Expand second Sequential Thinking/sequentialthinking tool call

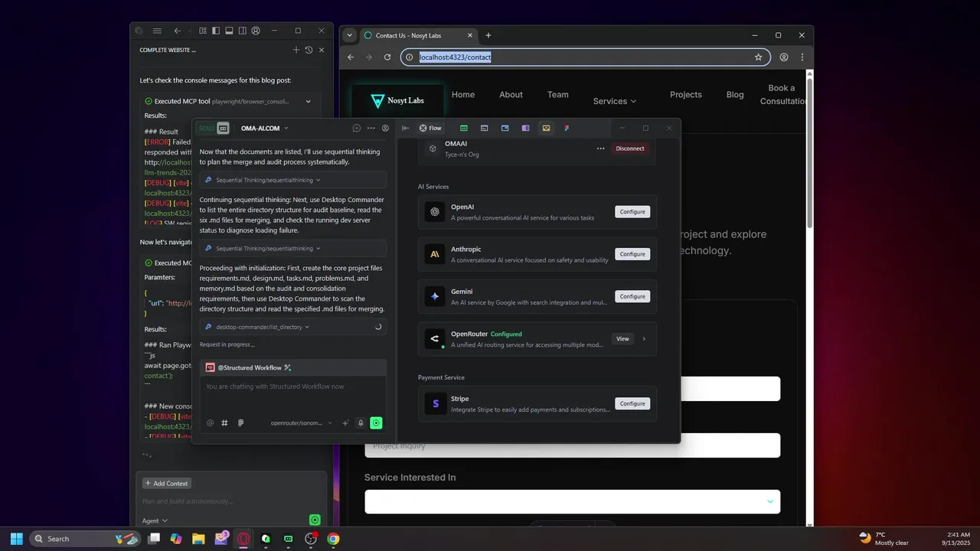(293, 249)
